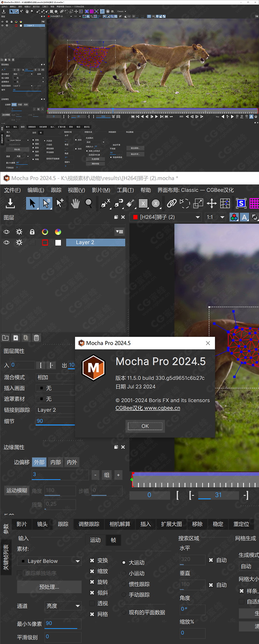Click the trash delete layer icon below layer list
Viewport: 259px width, 644px height.
point(36,338)
